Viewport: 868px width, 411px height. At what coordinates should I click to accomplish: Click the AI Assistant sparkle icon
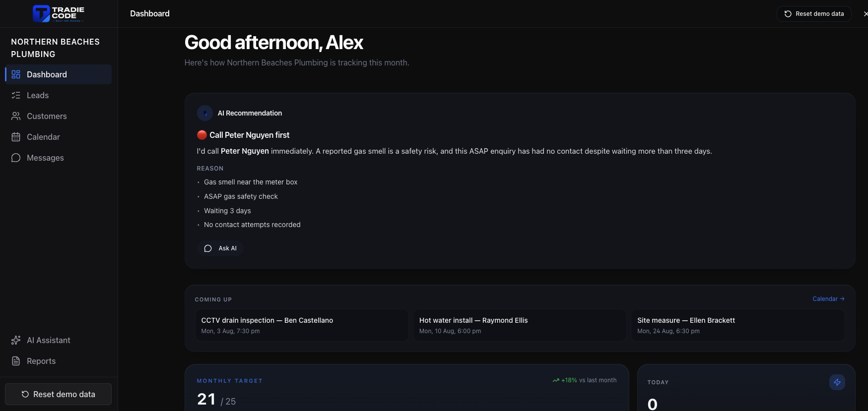16,340
